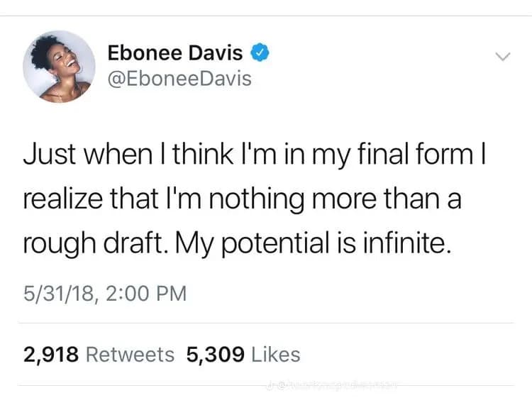Select the 2,918 retweet count number
The width and height of the screenshot is (532, 400).
(51, 354)
